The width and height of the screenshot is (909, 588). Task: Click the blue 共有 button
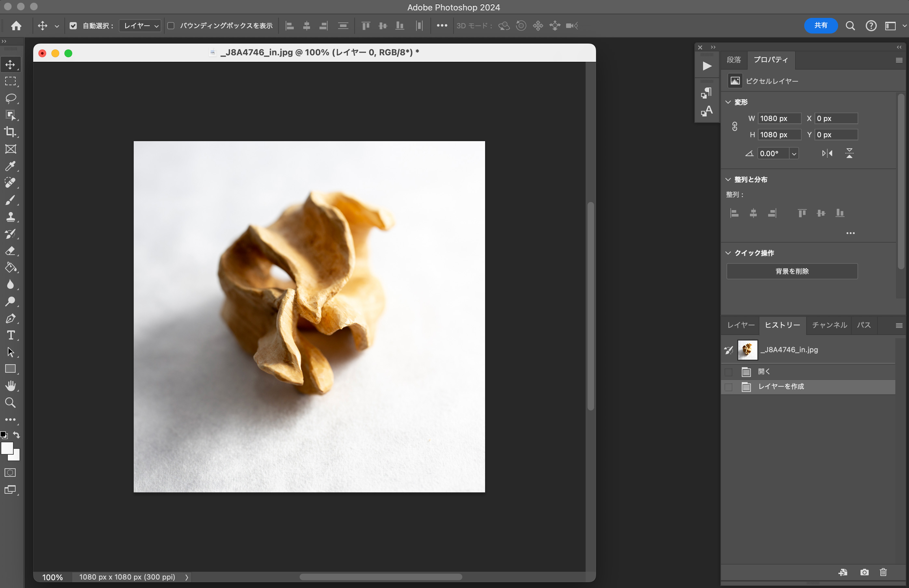tap(821, 26)
